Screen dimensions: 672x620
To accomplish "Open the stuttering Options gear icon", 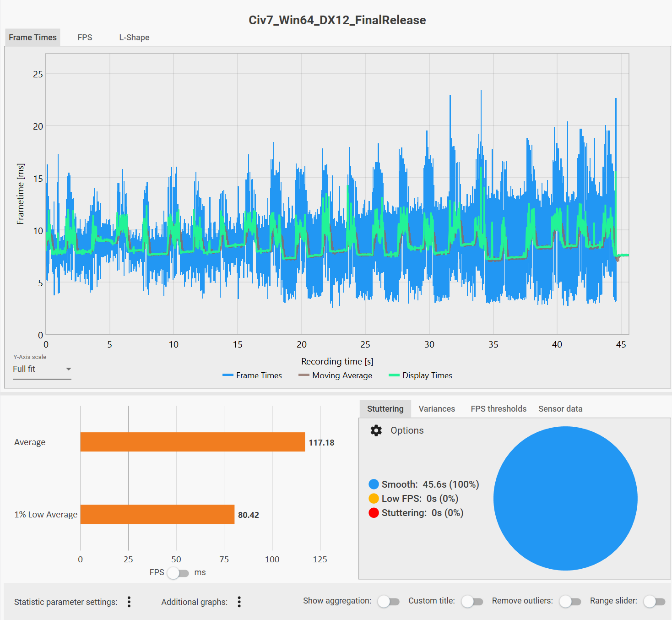I will click(376, 430).
